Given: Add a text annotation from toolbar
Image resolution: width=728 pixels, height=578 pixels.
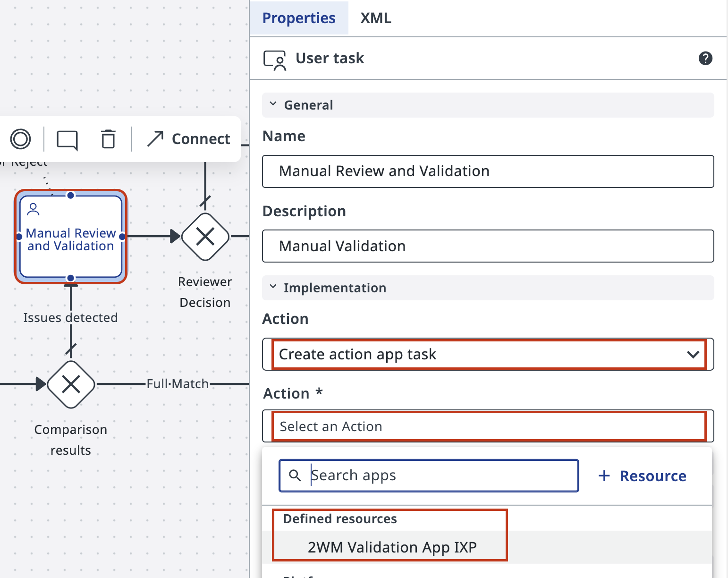Looking at the screenshot, I should tap(67, 140).
